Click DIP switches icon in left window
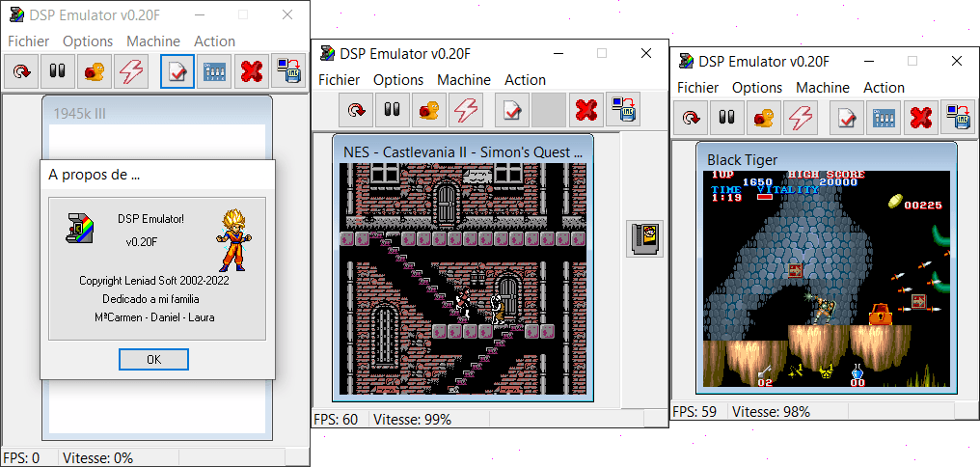Screen dimensions: 980x467 click(214, 71)
